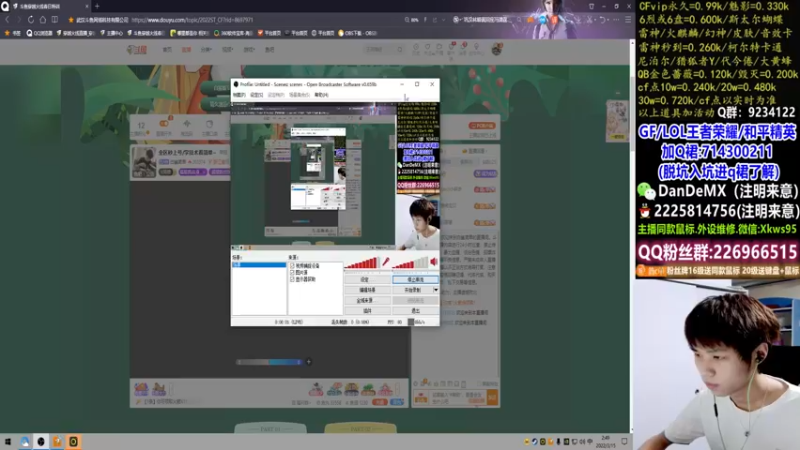This screenshot has height=450, width=800.
Task: Adjust the OBS desktop volume meter
Action: [x=410, y=263]
